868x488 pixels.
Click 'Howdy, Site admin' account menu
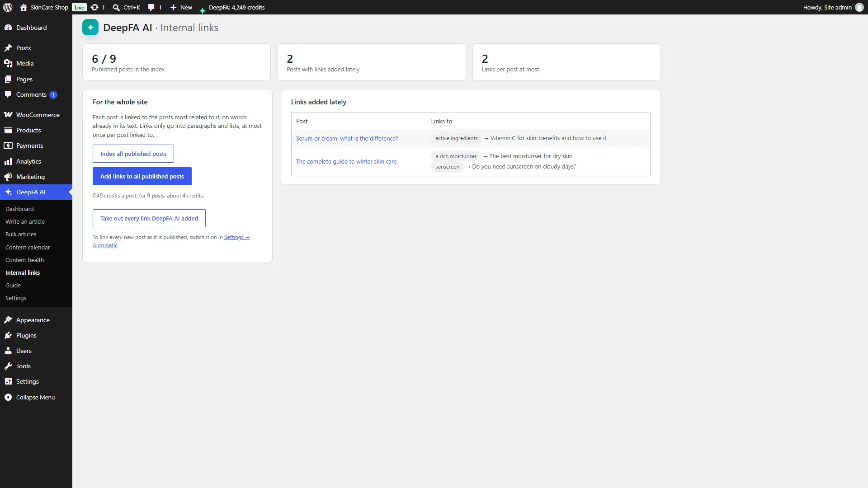point(833,7)
